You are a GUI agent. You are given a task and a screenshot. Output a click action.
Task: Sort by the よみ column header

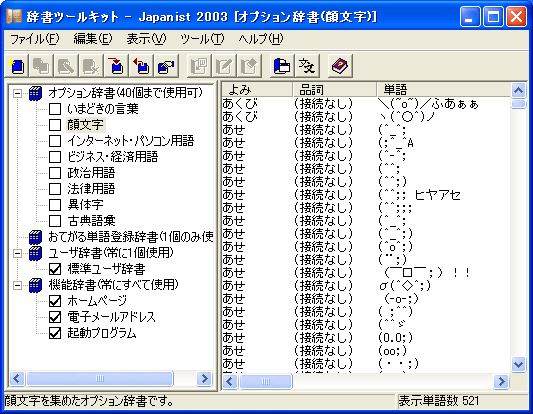[x=257, y=90]
